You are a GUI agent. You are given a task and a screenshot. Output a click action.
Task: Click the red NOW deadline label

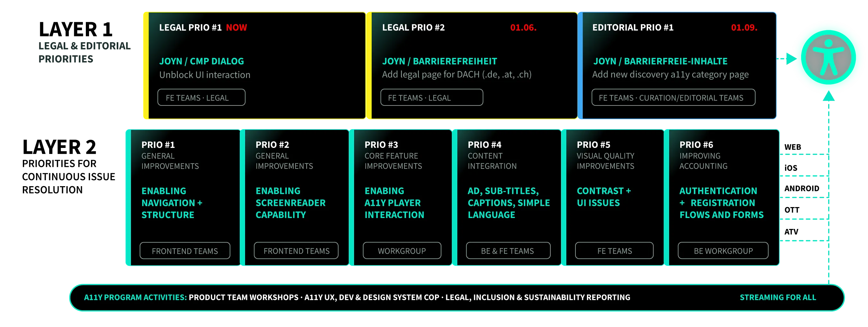click(x=236, y=28)
